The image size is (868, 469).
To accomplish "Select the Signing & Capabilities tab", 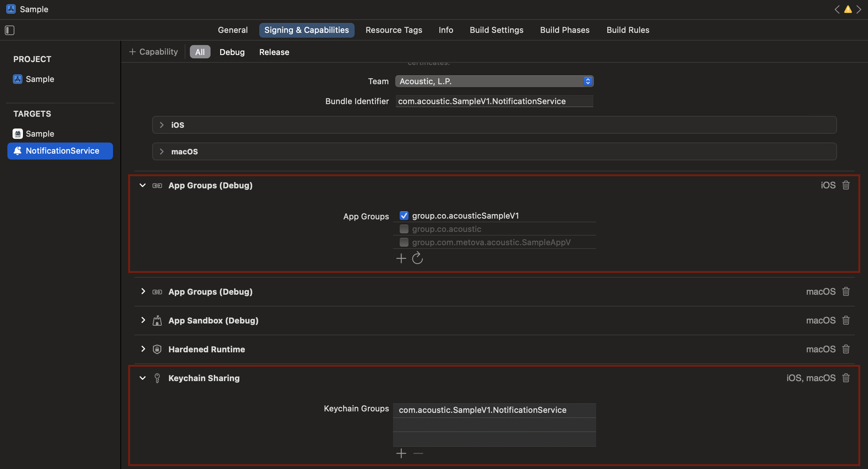I will [307, 30].
